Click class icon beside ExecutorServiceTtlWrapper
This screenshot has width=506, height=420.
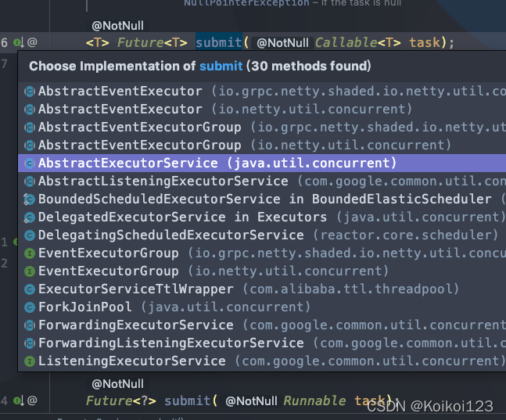coord(30,289)
